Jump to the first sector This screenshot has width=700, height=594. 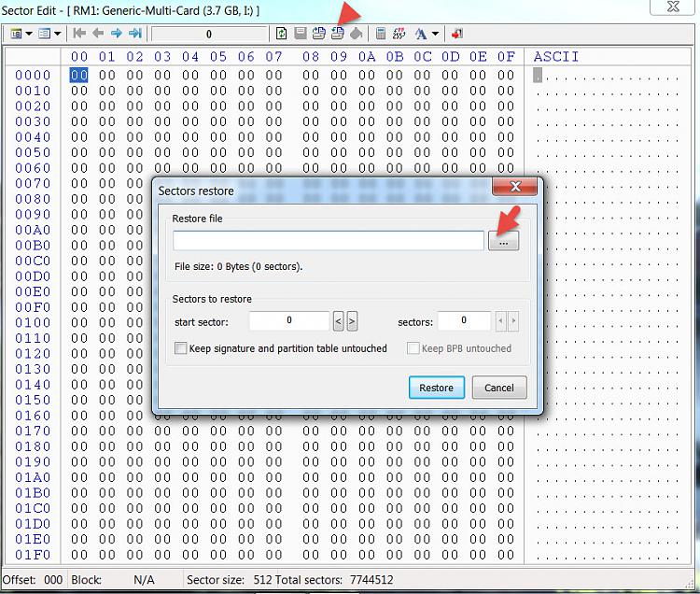(79, 34)
